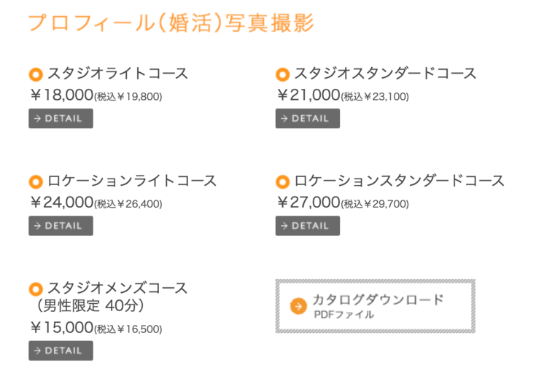The height and width of the screenshot is (392, 547).
Task: Open DETAIL for the ¥24,000 location light course
Action: click(61, 226)
